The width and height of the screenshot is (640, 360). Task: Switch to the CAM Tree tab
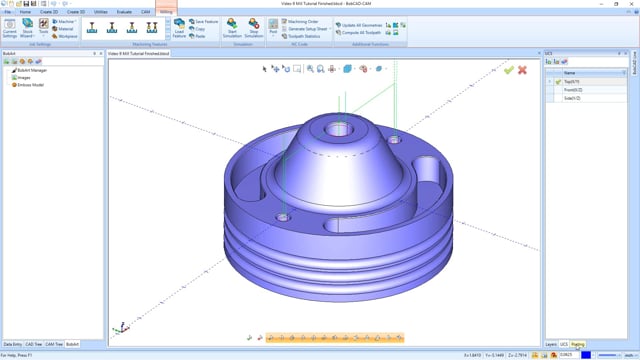(54, 344)
